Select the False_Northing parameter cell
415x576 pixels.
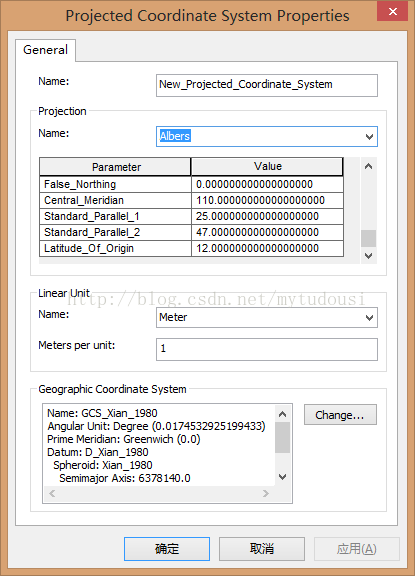tap(115, 184)
